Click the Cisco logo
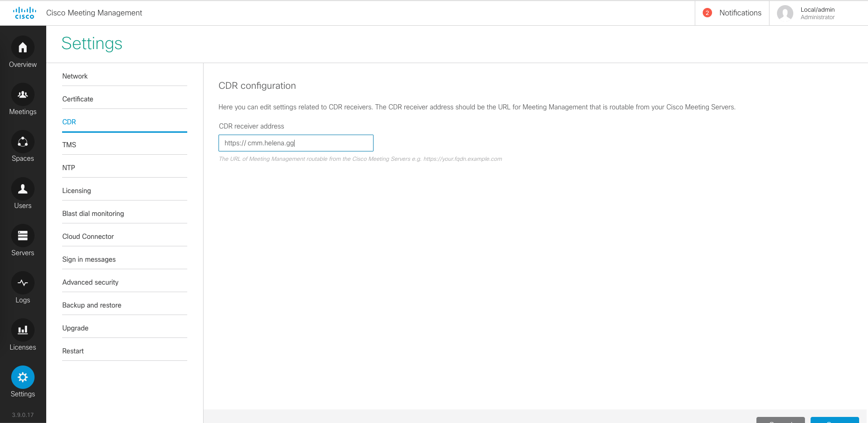The image size is (868, 423). click(x=24, y=13)
